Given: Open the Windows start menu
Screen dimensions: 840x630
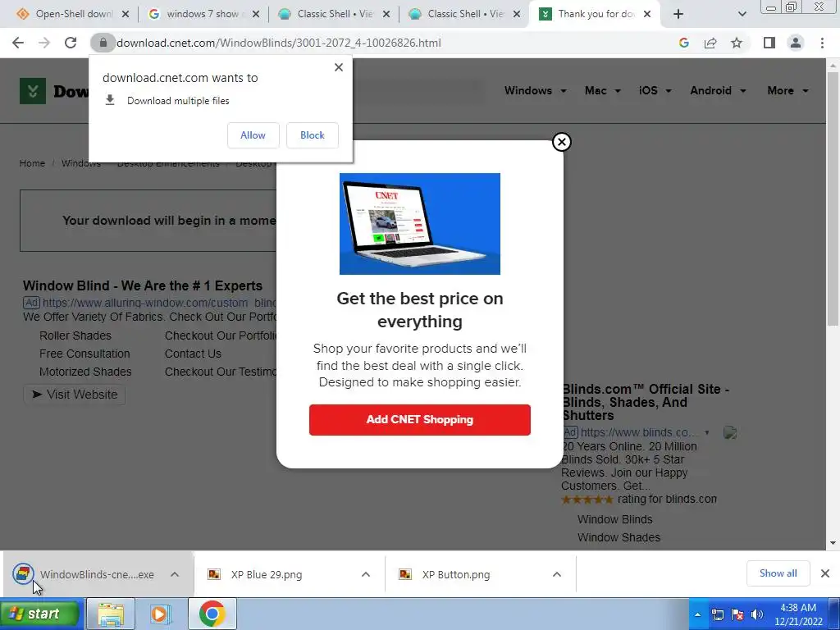Looking at the screenshot, I should click(x=40, y=614).
